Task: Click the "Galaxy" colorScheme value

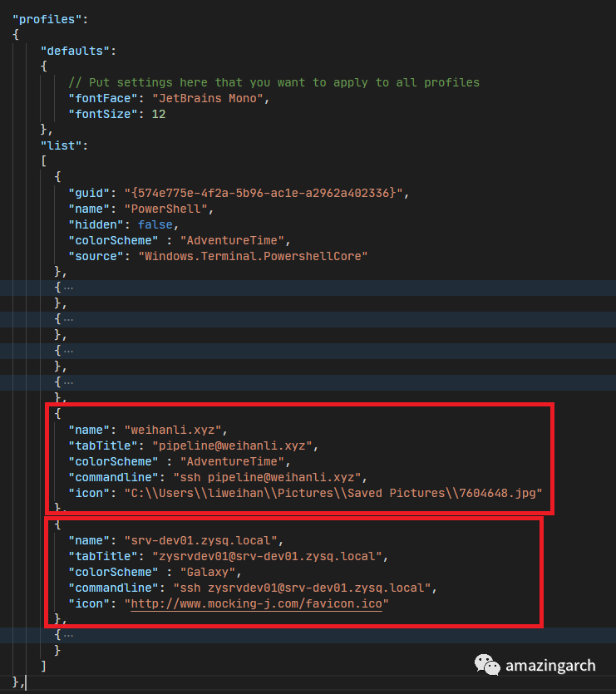Action: click(x=208, y=573)
